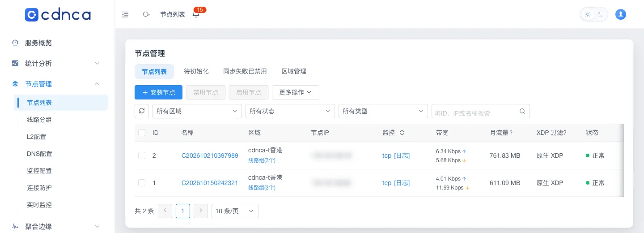The width and height of the screenshot is (644, 233).
Task: Select page 1 in pagination
Action: pos(183,211)
